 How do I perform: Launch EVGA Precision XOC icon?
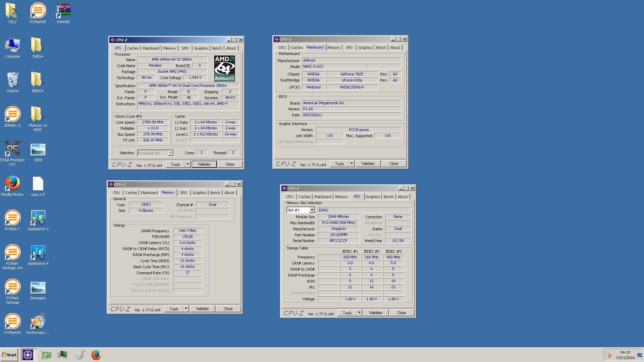pyautogui.click(x=12, y=154)
